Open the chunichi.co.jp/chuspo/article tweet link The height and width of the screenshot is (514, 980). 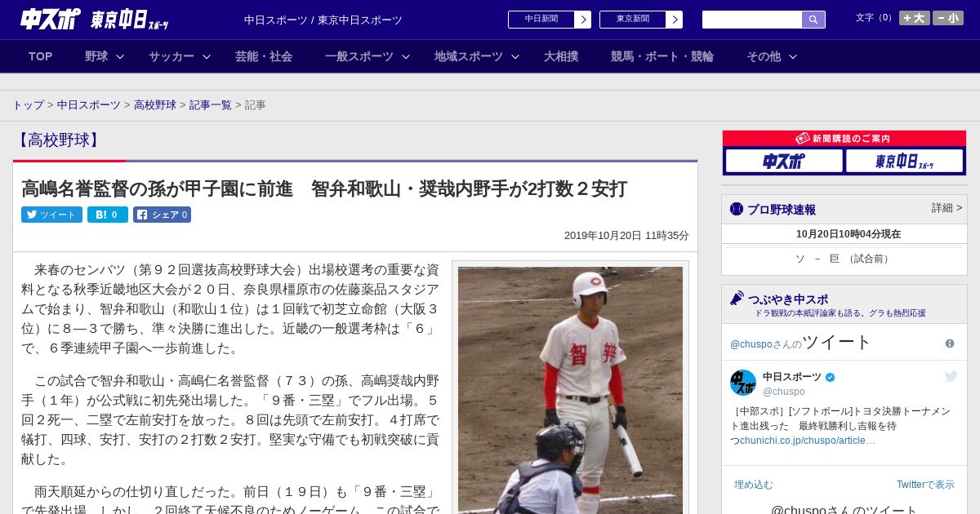[808, 441]
